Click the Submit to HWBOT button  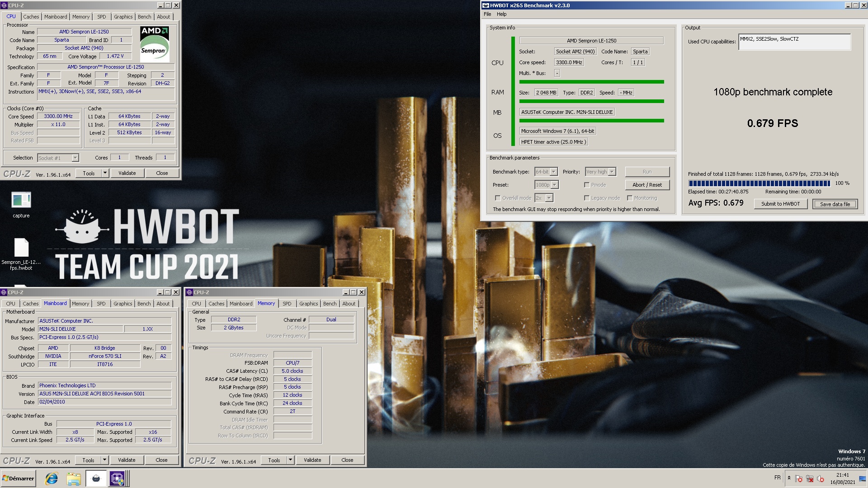coord(781,204)
